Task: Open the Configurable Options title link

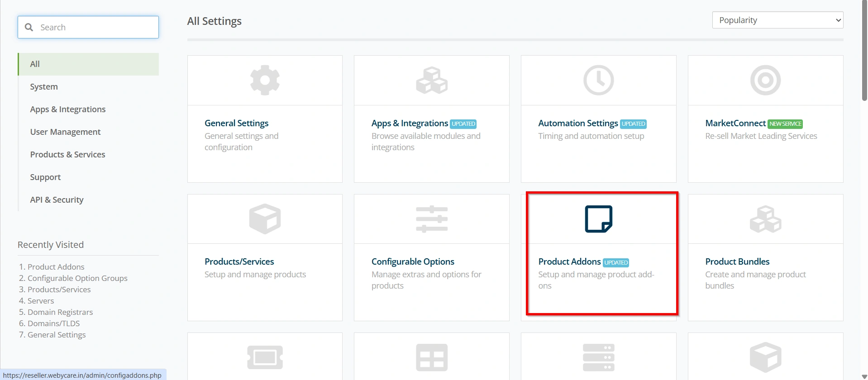Action: 413,261
